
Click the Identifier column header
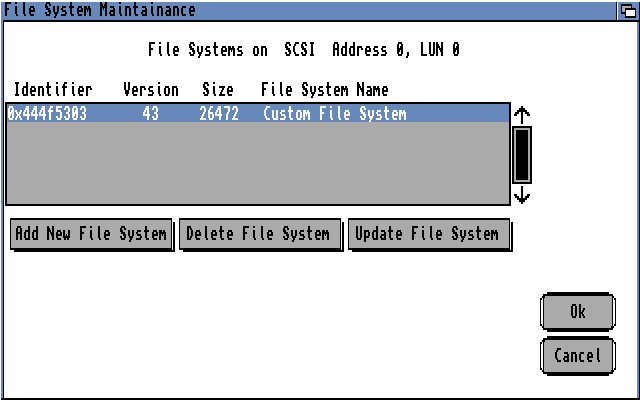[53, 90]
